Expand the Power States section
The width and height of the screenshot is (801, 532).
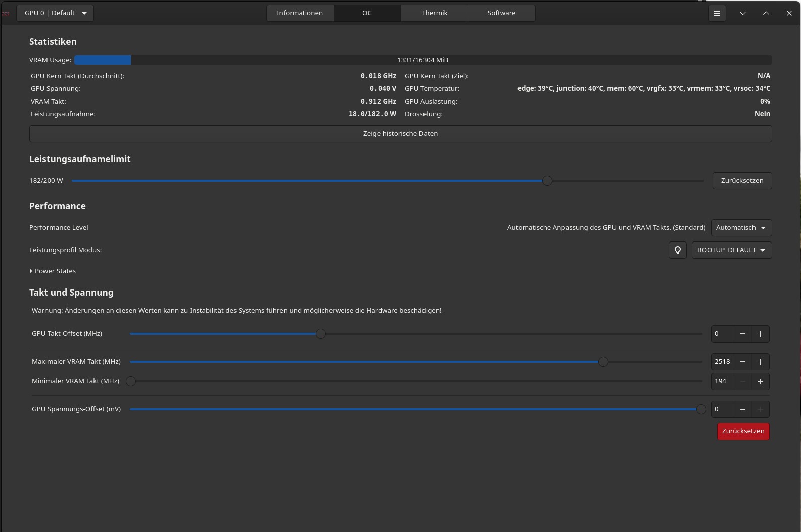(53, 271)
